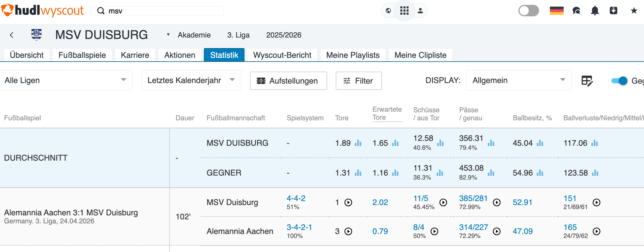Click the favorites star icon
This screenshot has height=252, width=644.
pos(634,11)
